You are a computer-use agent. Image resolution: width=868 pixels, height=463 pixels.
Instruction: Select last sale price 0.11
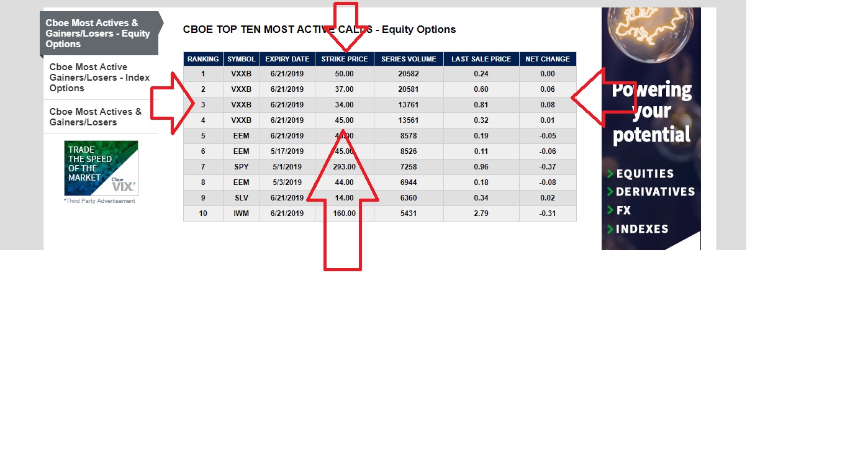[481, 151]
